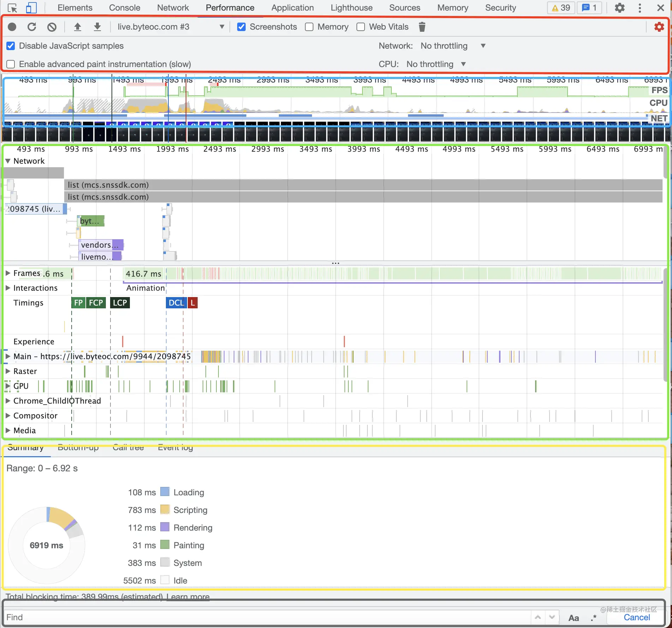Viewport: 672px width, 628px height.
Task: Click Cancel in the find bar
Action: pos(637,617)
